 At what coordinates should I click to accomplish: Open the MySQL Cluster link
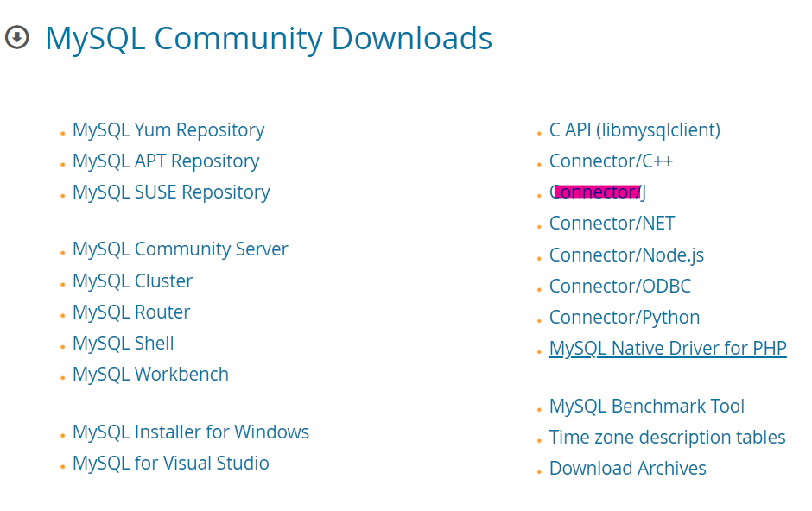(x=132, y=281)
